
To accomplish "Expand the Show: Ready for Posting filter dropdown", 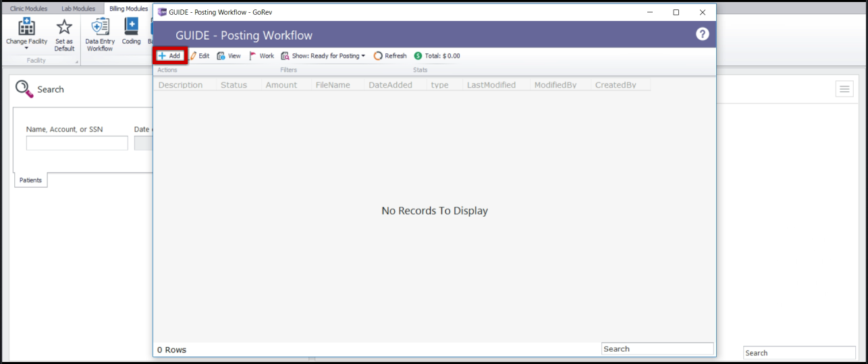I will point(323,56).
